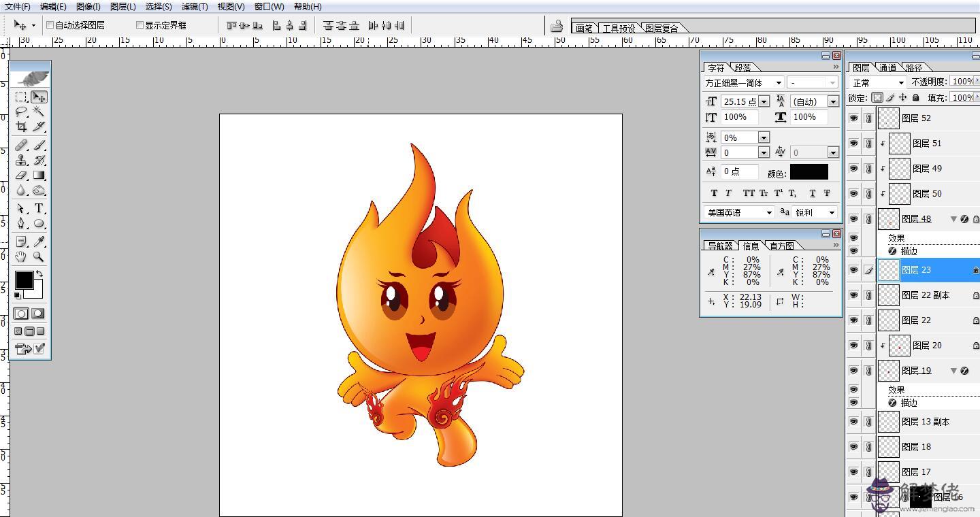Select layer 图层 18 in the list
980x517 pixels.
point(916,447)
